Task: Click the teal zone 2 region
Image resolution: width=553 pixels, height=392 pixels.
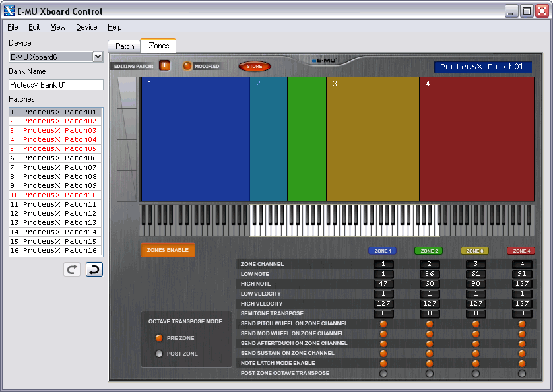Action: pos(269,139)
